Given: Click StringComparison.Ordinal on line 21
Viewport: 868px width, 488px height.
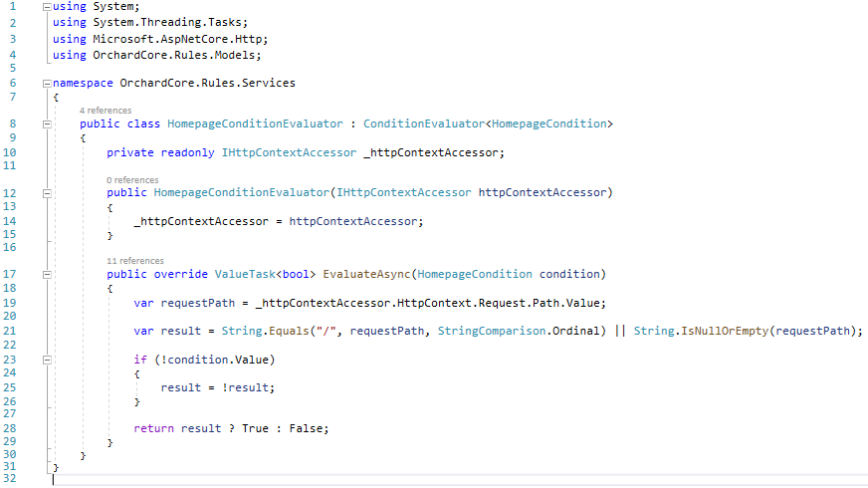Looking at the screenshot, I should [519, 332].
